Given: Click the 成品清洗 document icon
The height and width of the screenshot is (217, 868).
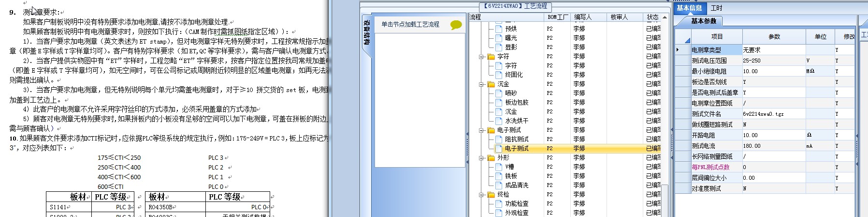Looking at the screenshot, I should click(x=499, y=185).
